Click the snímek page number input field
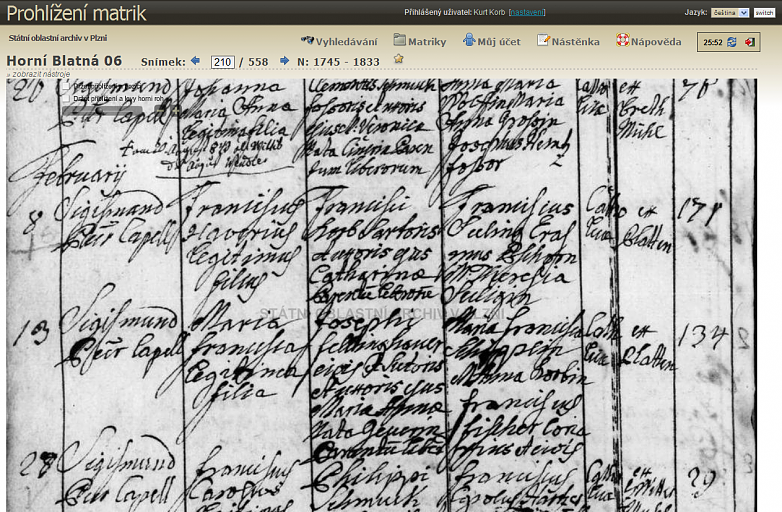 pos(222,62)
